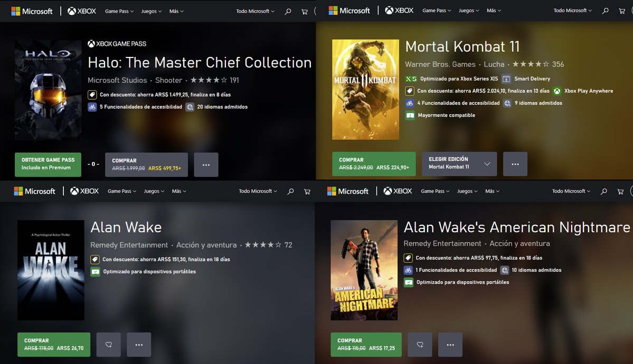633x364 pixels.
Task: Click Microsoft logo on Alan Wake page
Action: 34,191
